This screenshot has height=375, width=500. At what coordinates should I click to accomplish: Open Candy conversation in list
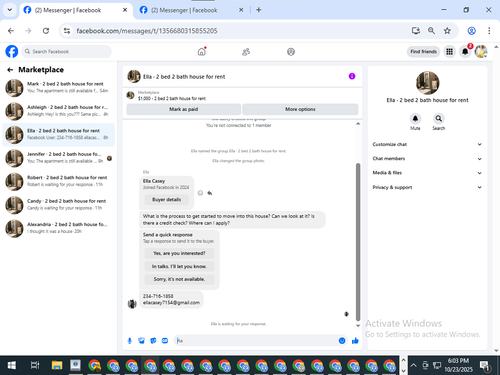58,204
